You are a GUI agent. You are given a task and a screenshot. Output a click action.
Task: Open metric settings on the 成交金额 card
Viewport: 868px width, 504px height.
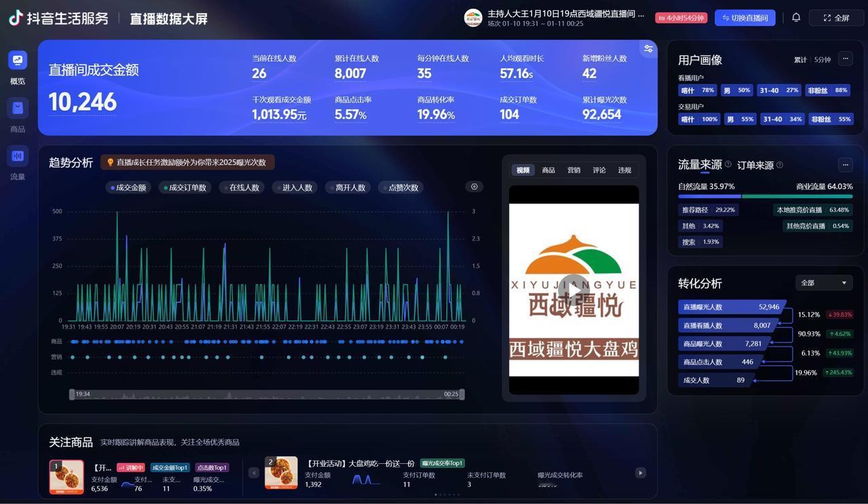pos(649,48)
